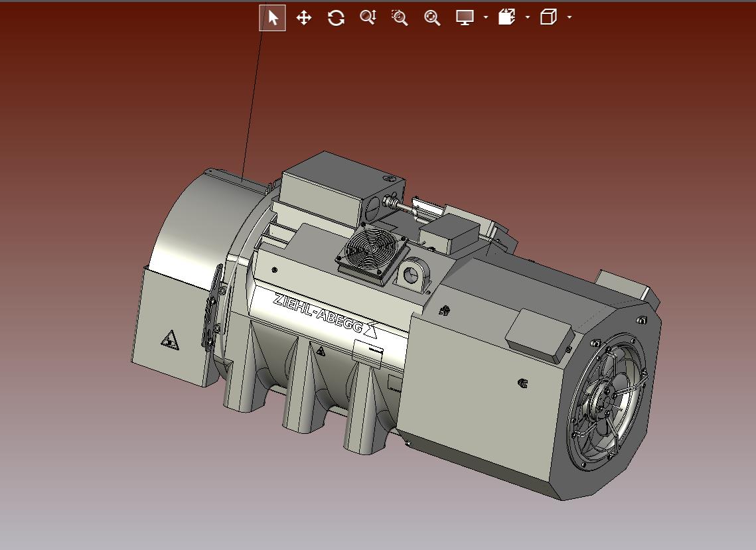The width and height of the screenshot is (756, 550).
Task: Click the monitor display settings icon
Action: [465, 18]
